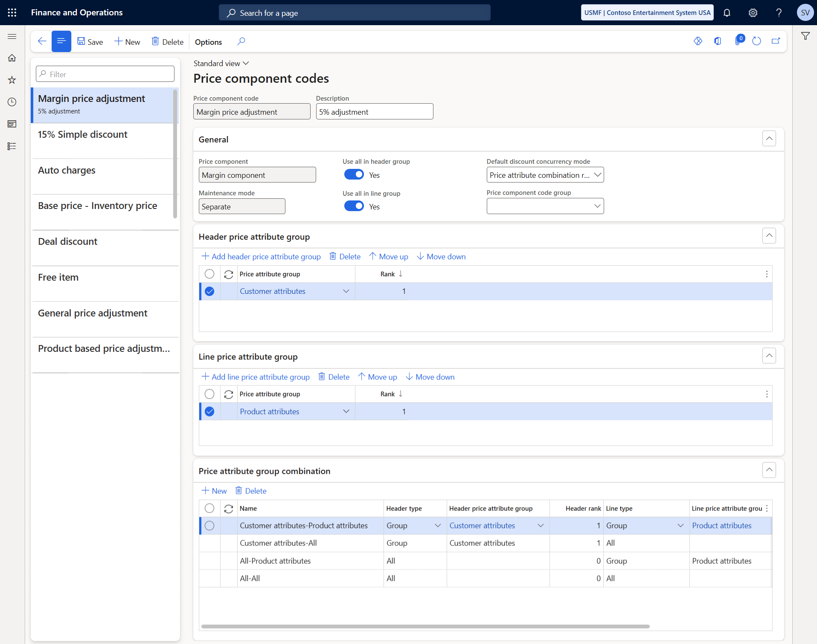Viewport: 817px width, 644px height.
Task: Click the list pane vertical scrollbar
Action: (x=175, y=154)
